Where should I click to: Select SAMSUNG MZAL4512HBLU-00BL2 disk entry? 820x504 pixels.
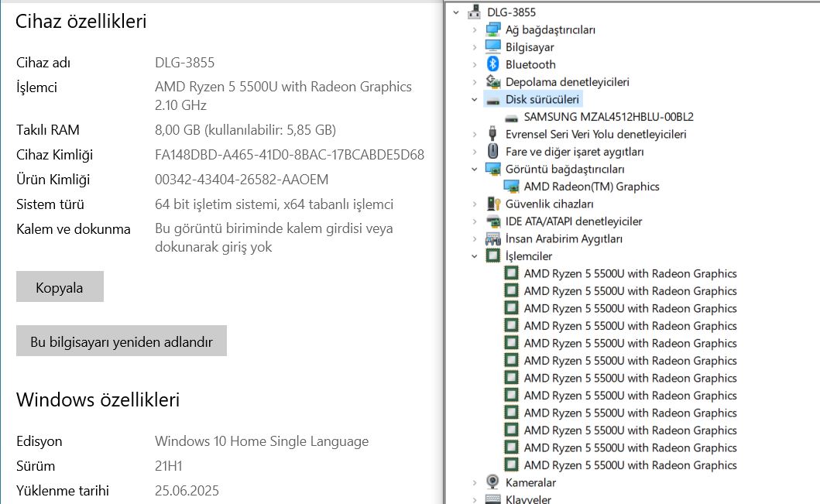(x=609, y=117)
